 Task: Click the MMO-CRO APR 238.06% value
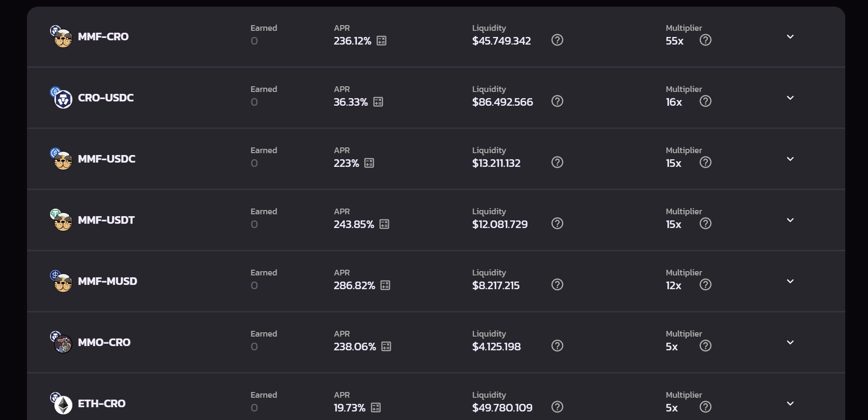coord(355,347)
